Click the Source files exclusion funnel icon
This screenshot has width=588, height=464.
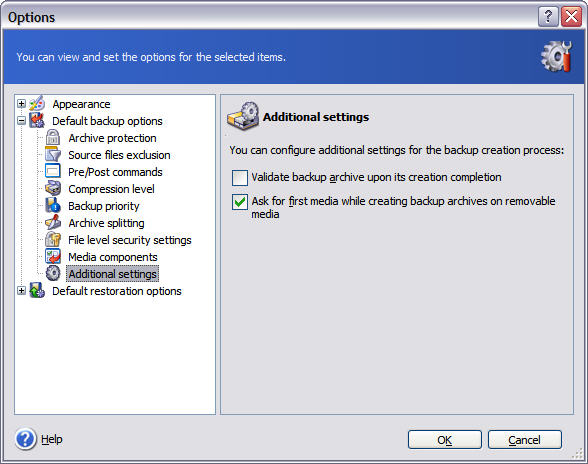click(53, 155)
